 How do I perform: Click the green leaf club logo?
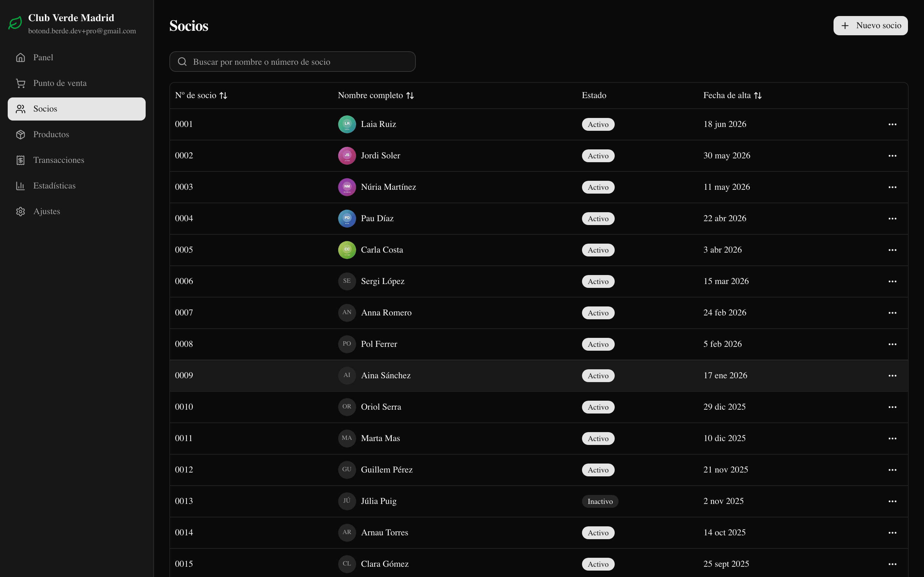point(15,23)
